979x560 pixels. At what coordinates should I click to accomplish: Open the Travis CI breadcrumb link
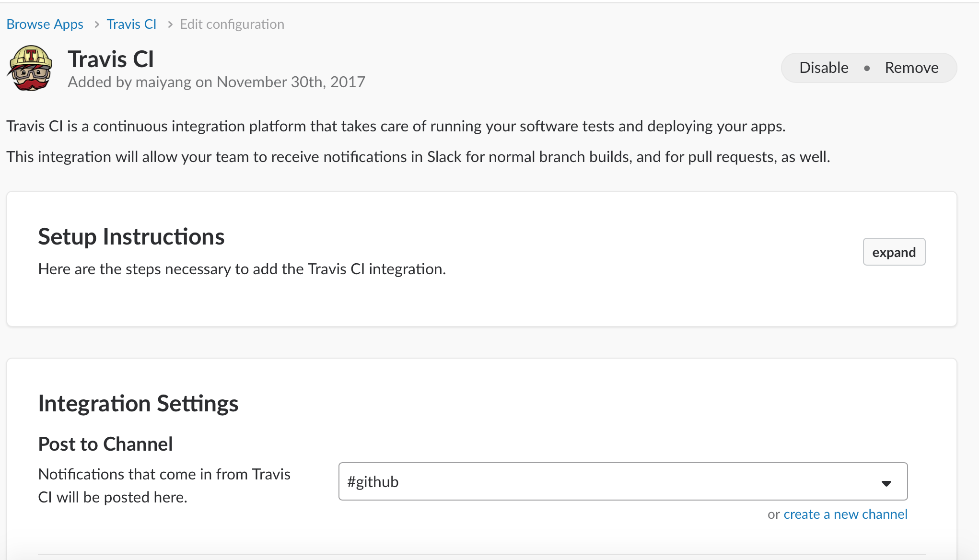pyautogui.click(x=131, y=24)
